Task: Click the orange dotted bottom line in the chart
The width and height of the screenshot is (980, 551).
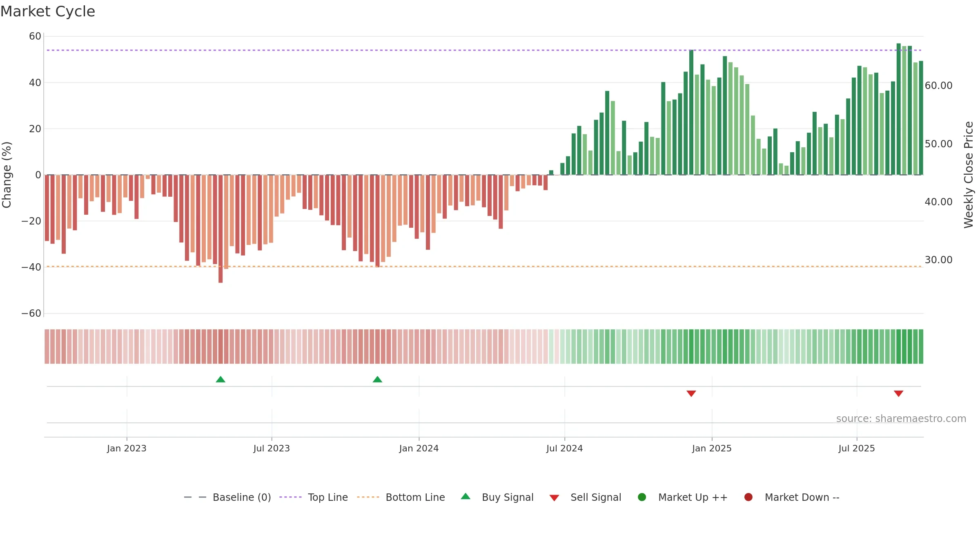Action: pos(484,267)
